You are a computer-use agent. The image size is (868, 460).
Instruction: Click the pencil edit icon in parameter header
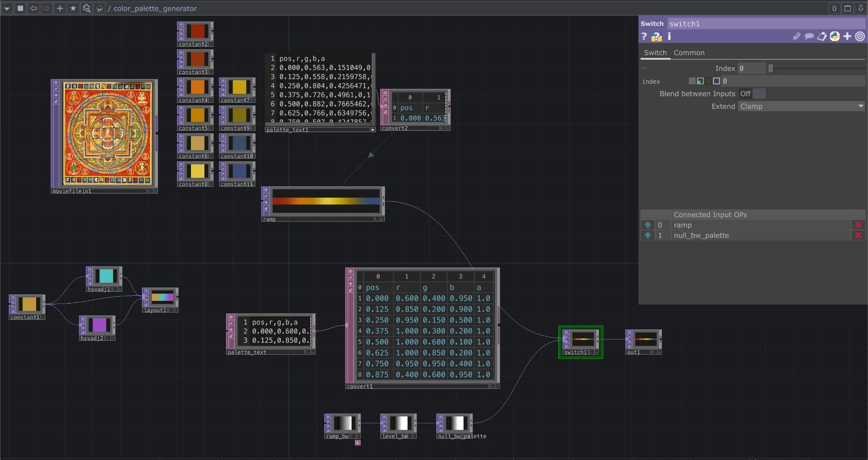[796, 36]
